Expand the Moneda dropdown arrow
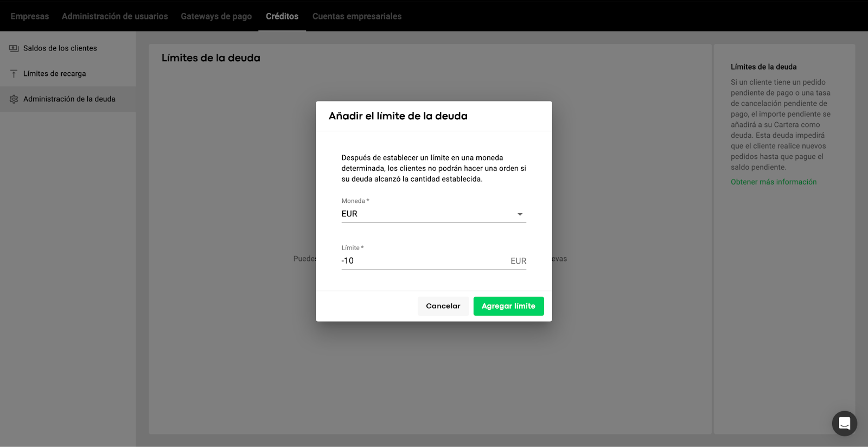Image resolution: width=868 pixels, height=447 pixels. 520,214
